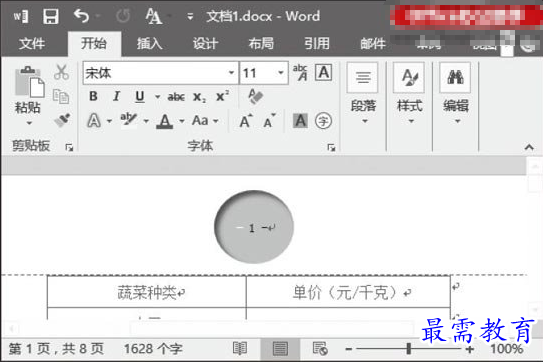Select the Format Painter brush
Viewport: 543px width, 362px height.
pos(62,120)
